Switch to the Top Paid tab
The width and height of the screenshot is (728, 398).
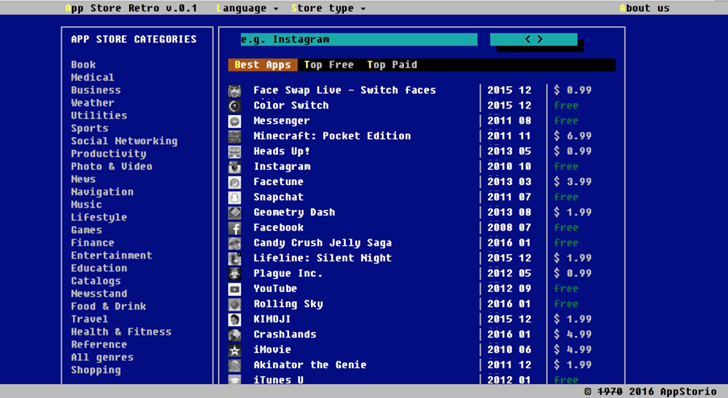(392, 65)
